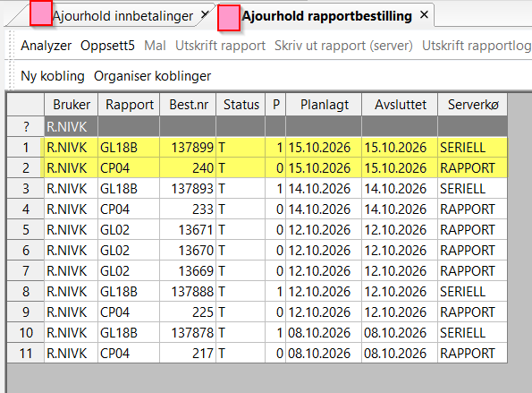Click pink icon on Ajourhold rapportbestilling tab
The image size is (532, 393).
229,18
